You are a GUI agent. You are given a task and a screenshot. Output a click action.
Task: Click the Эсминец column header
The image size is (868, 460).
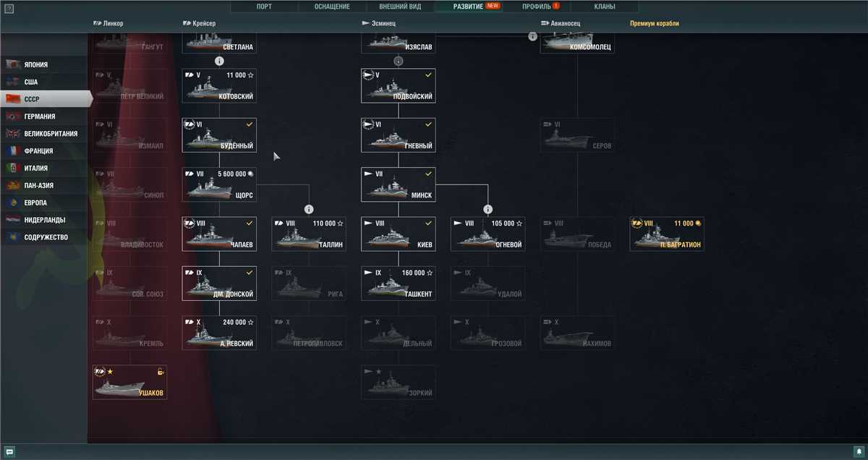[378, 23]
